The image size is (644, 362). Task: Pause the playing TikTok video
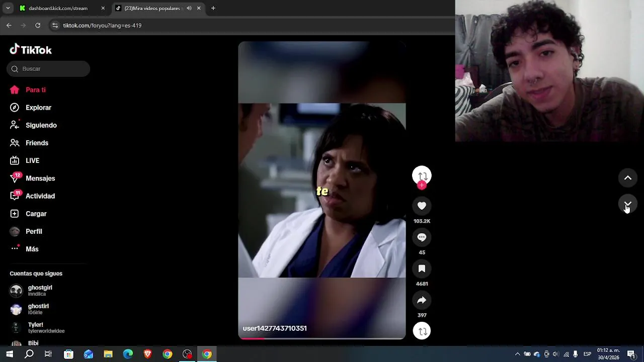click(x=322, y=190)
